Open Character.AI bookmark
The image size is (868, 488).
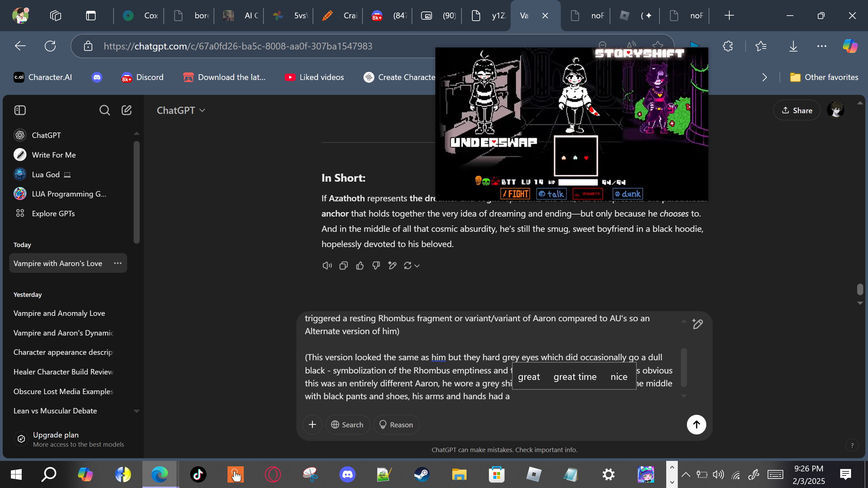pos(43,77)
